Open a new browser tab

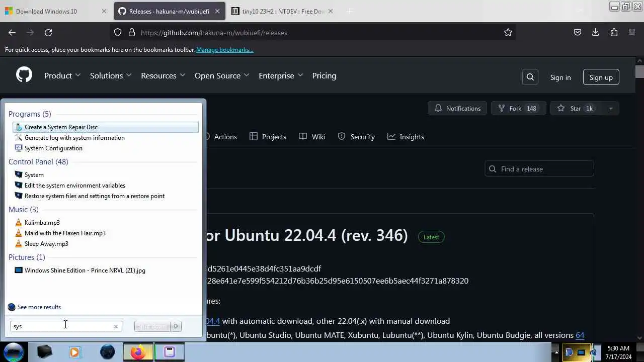coord(349,11)
